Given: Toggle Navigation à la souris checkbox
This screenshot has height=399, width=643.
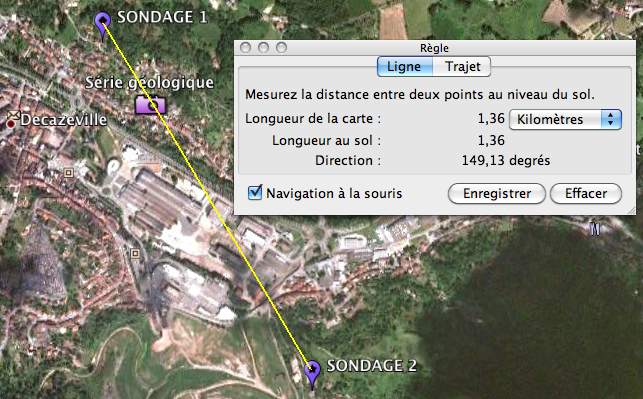Looking at the screenshot, I should point(255,192).
